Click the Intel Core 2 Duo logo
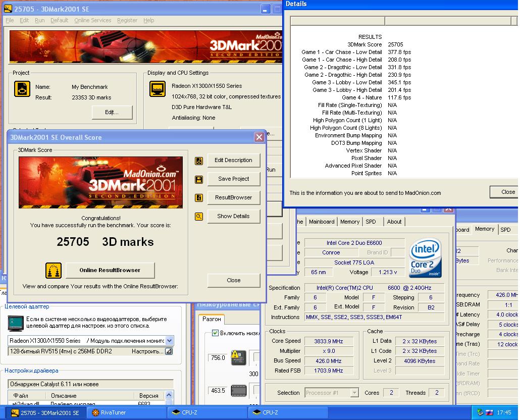Image resolution: width=520 pixels, height=420 pixels. tap(426, 258)
